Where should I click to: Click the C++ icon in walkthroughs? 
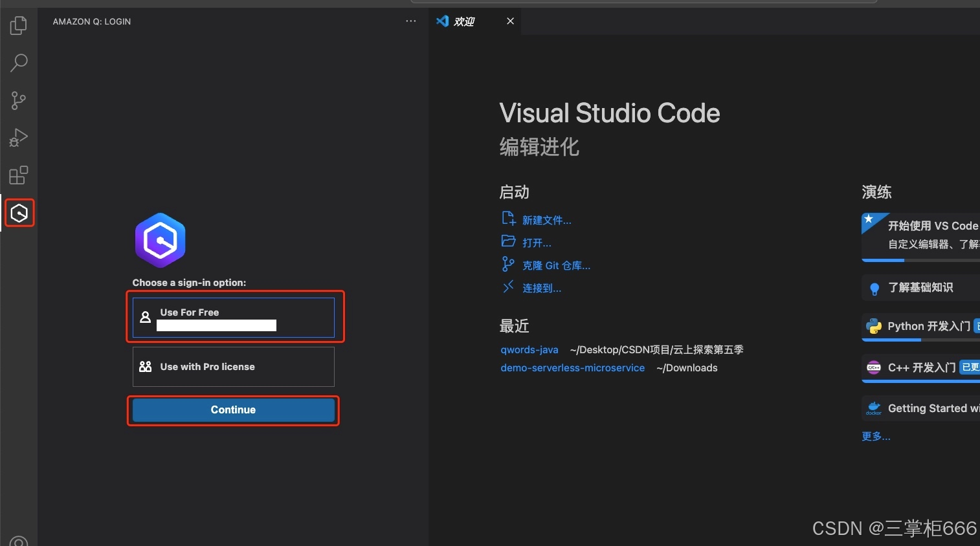[x=874, y=367]
